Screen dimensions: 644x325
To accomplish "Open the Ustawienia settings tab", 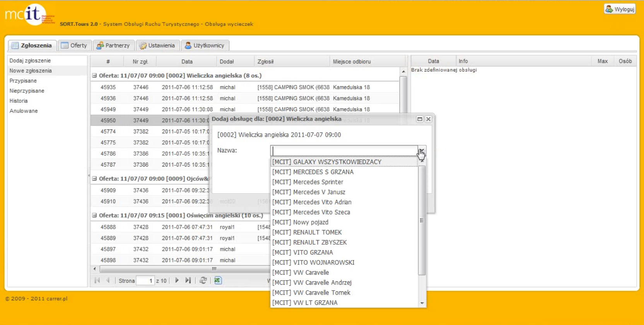I will [157, 45].
